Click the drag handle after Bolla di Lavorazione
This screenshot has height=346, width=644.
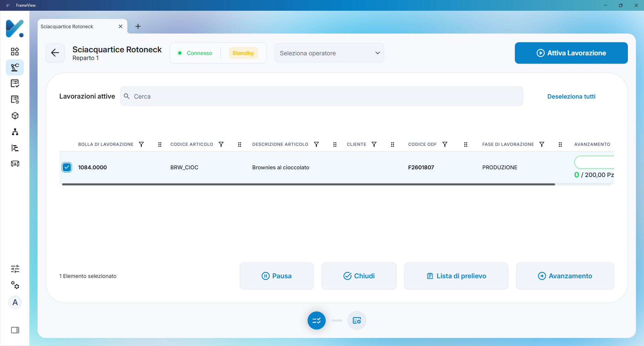(x=160, y=145)
